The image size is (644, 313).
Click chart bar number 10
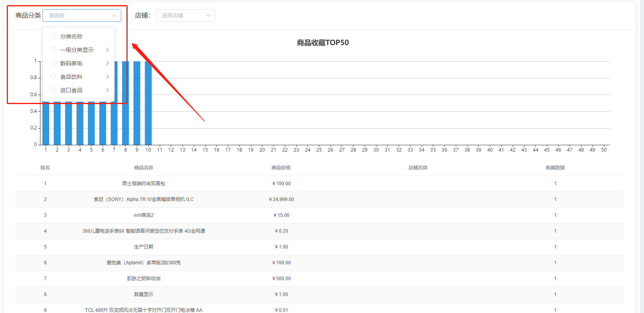tap(148, 103)
